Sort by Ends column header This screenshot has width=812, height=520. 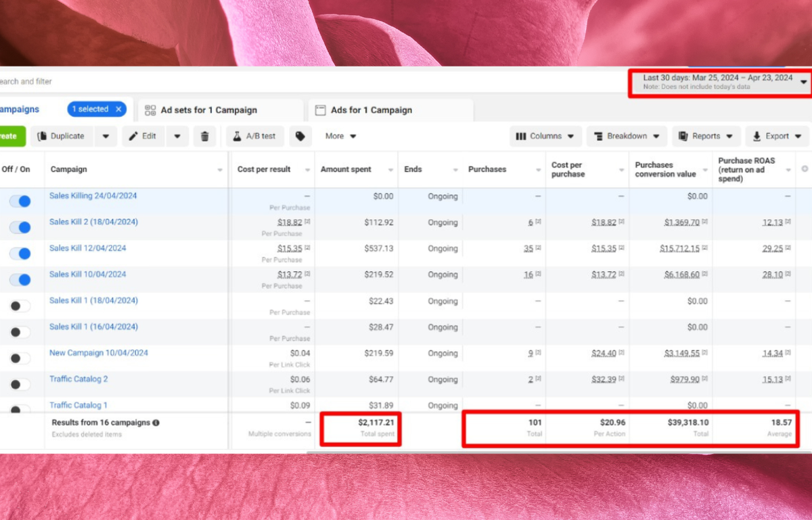click(x=430, y=170)
